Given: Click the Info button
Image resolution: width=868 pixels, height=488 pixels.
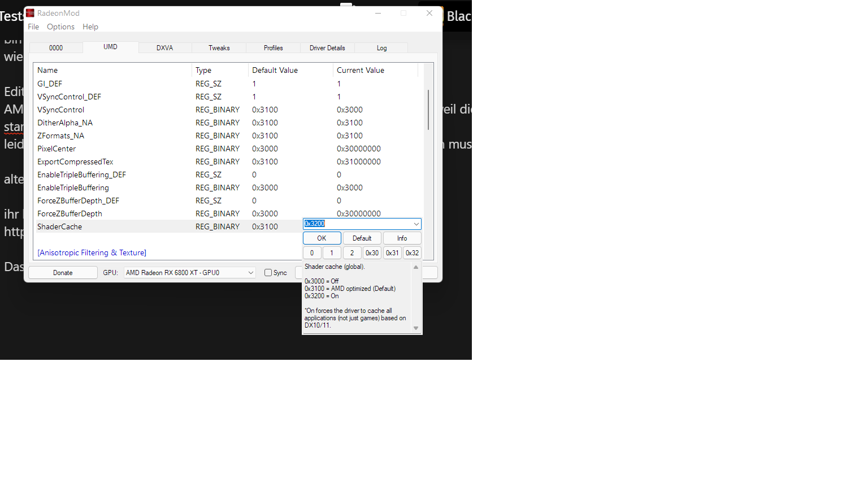Looking at the screenshot, I should 402,238.
